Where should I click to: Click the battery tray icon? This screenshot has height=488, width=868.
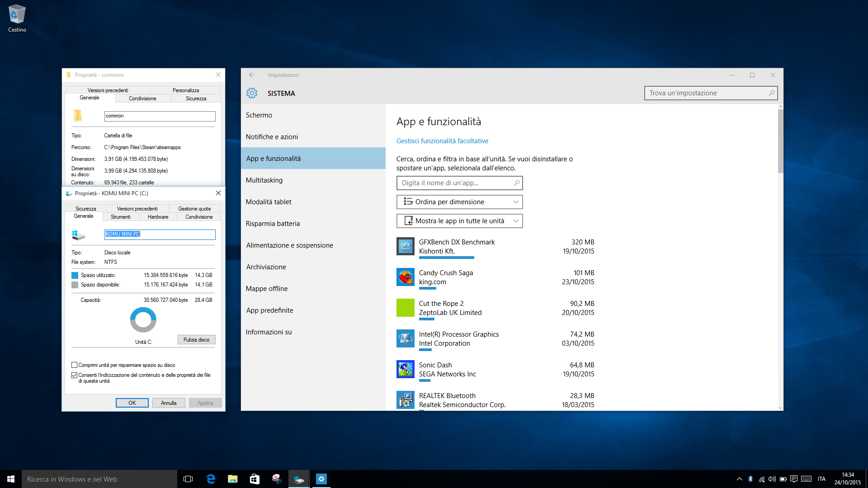pyautogui.click(x=783, y=479)
